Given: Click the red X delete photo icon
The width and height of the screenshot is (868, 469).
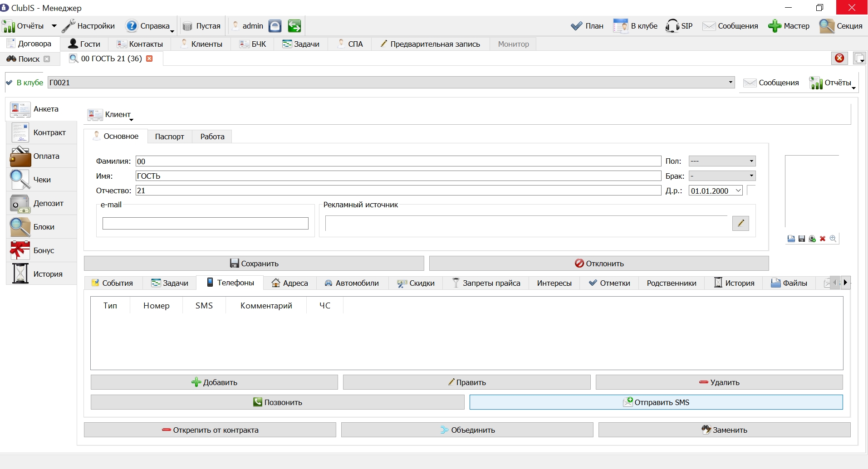Looking at the screenshot, I should coord(823,239).
